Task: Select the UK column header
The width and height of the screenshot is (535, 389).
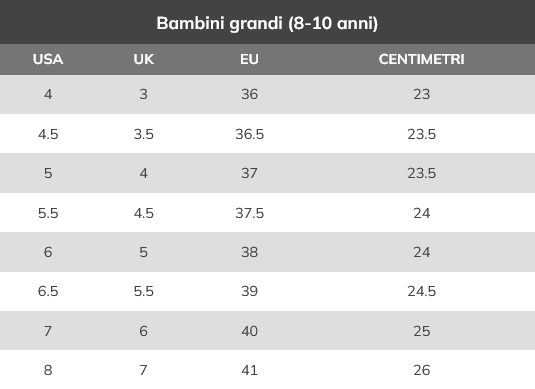Action: pyautogui.click(x=144, y=59)
